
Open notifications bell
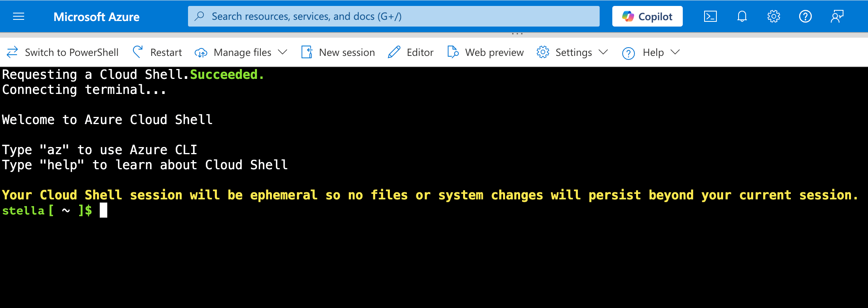(x=742, y=16)
